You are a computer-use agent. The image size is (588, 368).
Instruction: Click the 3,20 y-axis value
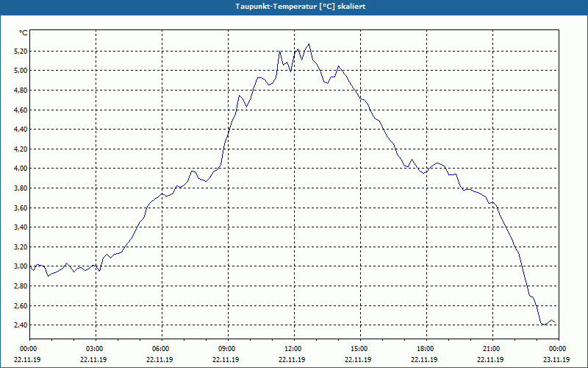click(21, 247)
